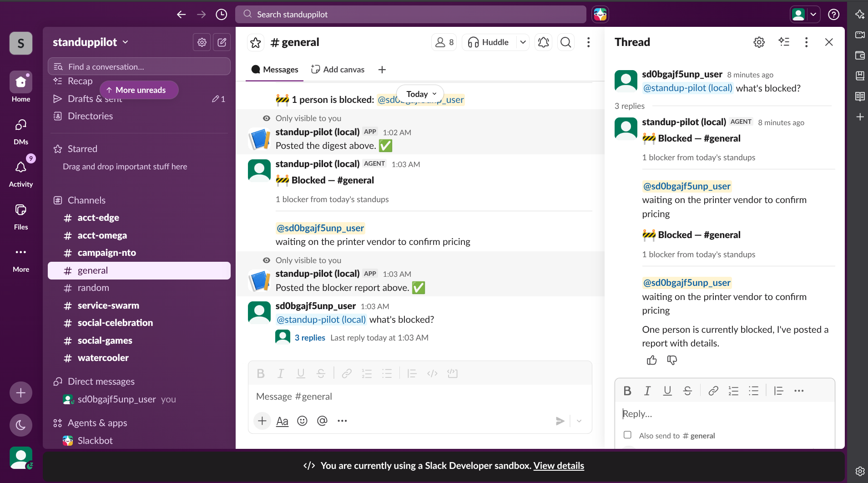Collapse the Agents & apps section

tap(97, 423)
